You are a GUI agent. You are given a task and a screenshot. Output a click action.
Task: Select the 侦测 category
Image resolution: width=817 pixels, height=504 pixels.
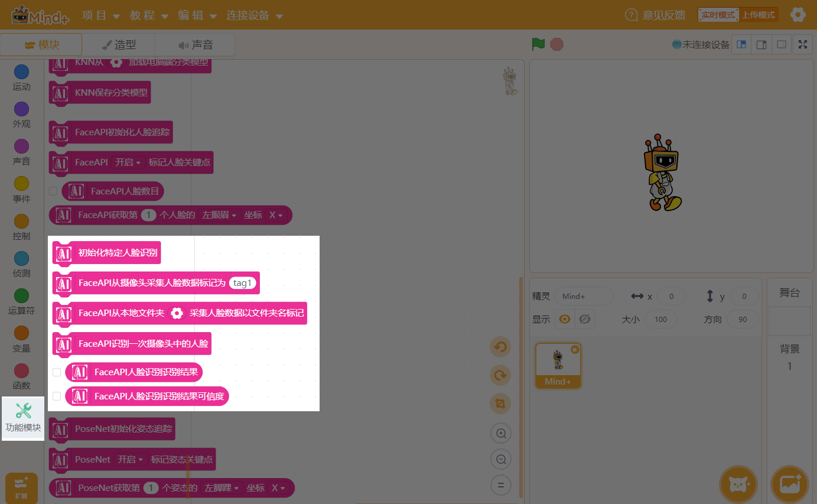pos(21,265)
